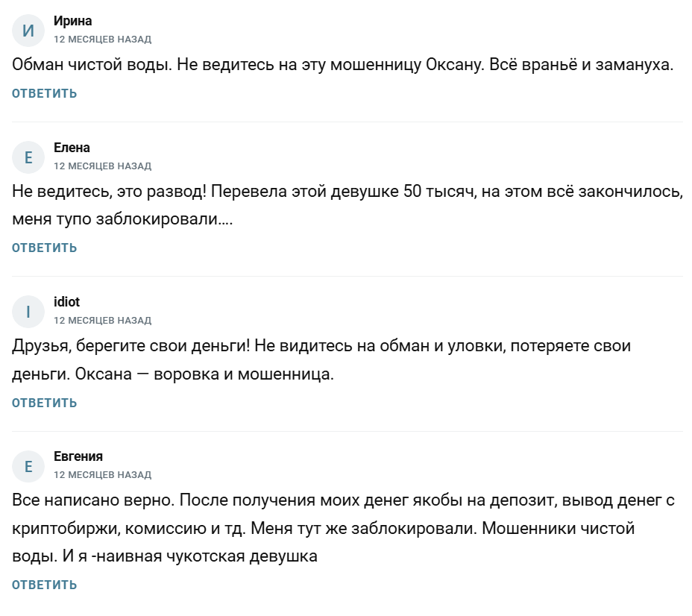Click the timestamp under Ирина's name
Viewport: 692px width, 616px height.
(x=102, y=39)
